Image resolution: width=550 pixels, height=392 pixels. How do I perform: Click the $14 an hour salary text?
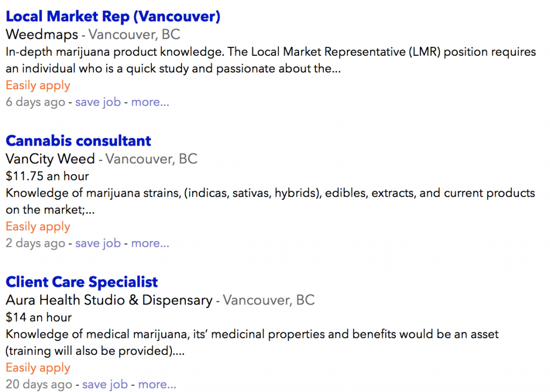pos(39,317)
